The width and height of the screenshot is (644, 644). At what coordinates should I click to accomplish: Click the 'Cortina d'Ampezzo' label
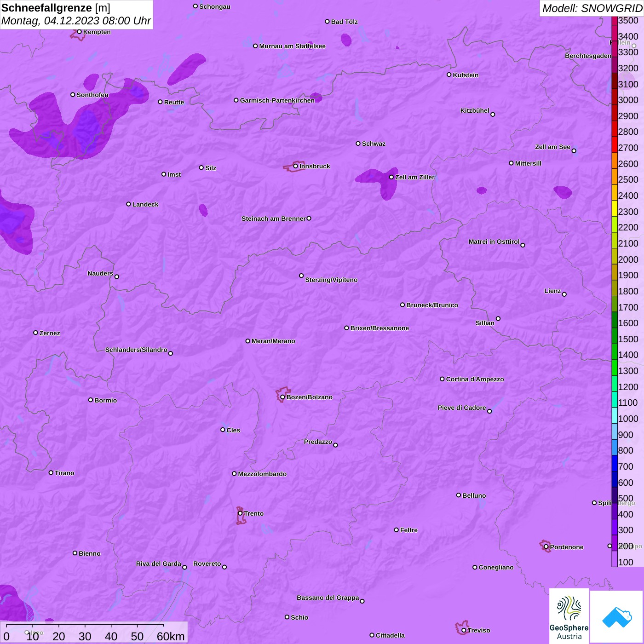[475, 379]
